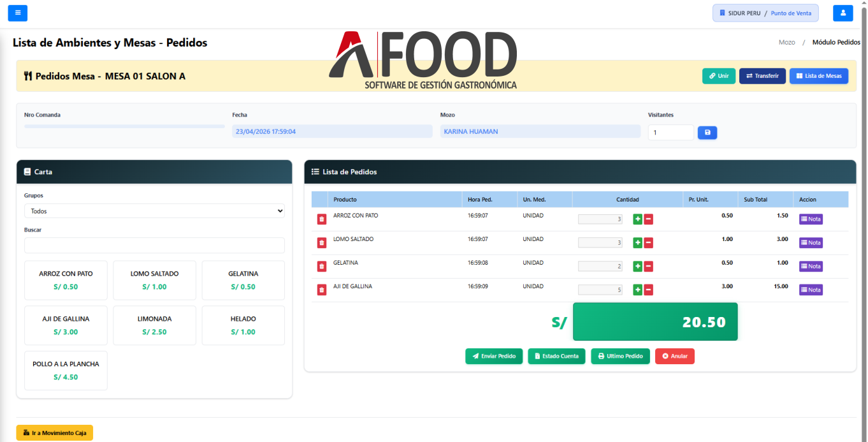This screenshot has height=442, width=868.
Task: Click the Transferir button
Action: [762, 76]
